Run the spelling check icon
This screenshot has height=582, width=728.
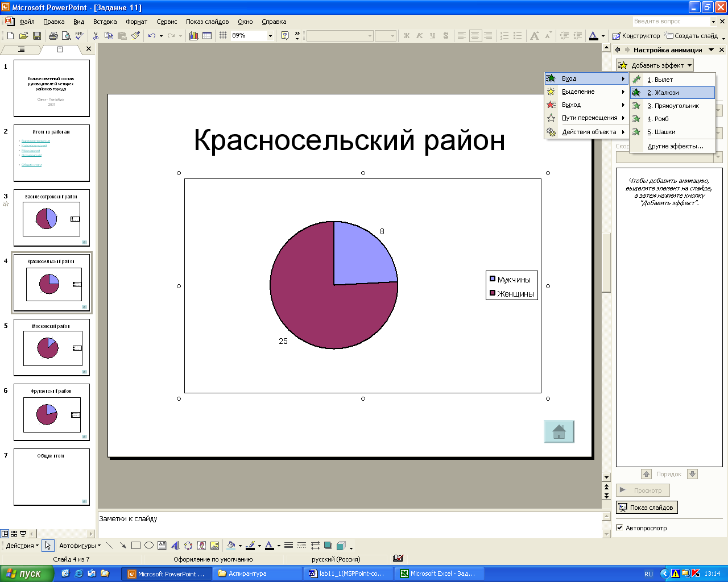(80, 36)
